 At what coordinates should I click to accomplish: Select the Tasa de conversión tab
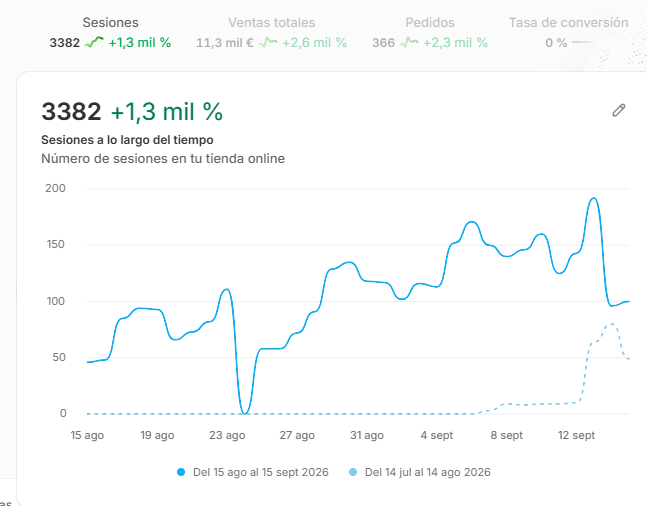(568, 32)
